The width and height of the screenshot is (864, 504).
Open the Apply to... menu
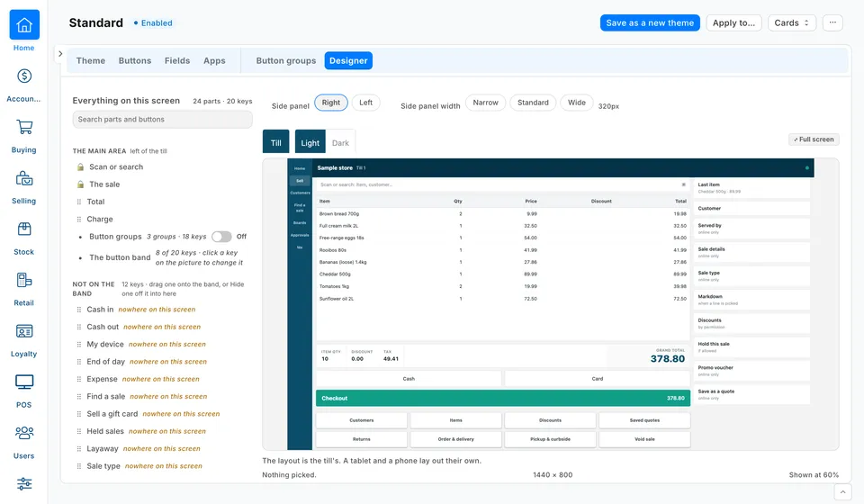[x=734, y=22]
